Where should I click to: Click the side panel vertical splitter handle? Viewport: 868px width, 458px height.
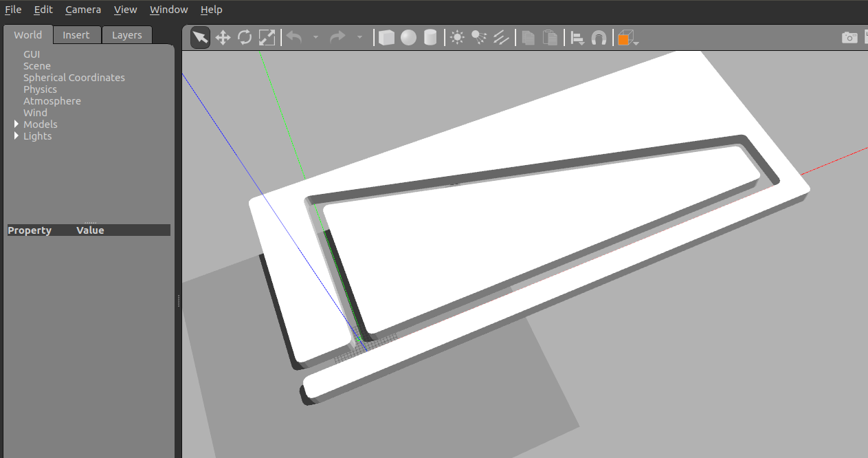(x=179, y=301)
